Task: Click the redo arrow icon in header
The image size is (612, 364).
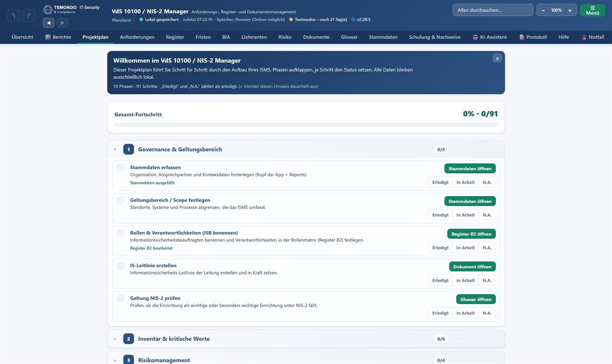Action: coord(29,16)
